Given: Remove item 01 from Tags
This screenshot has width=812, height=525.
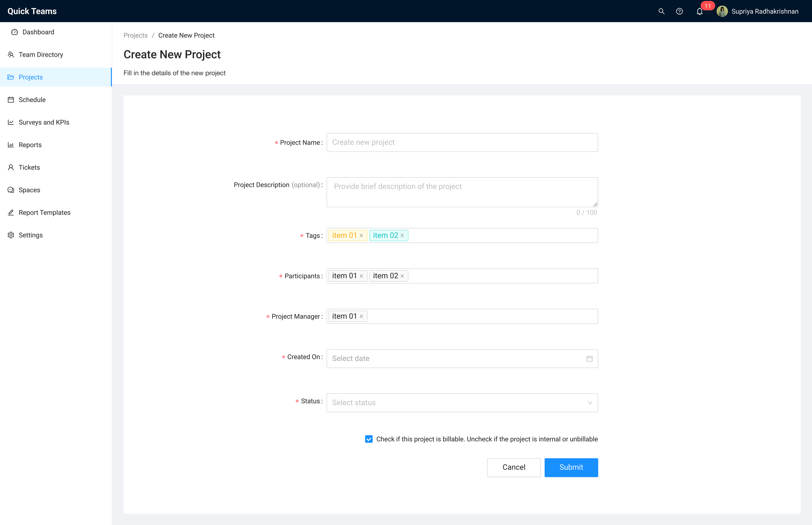Looking at the screenshot, I should click(361, 236).
